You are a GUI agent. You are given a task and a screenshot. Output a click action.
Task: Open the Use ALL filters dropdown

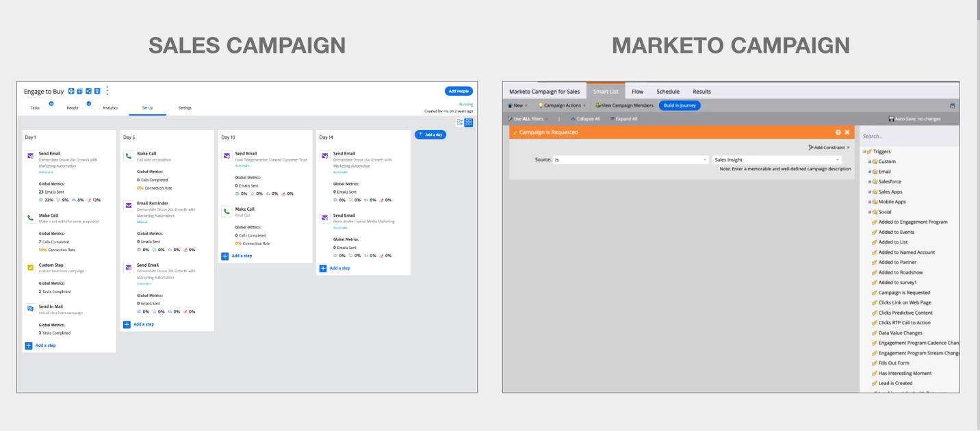point(528,119)
